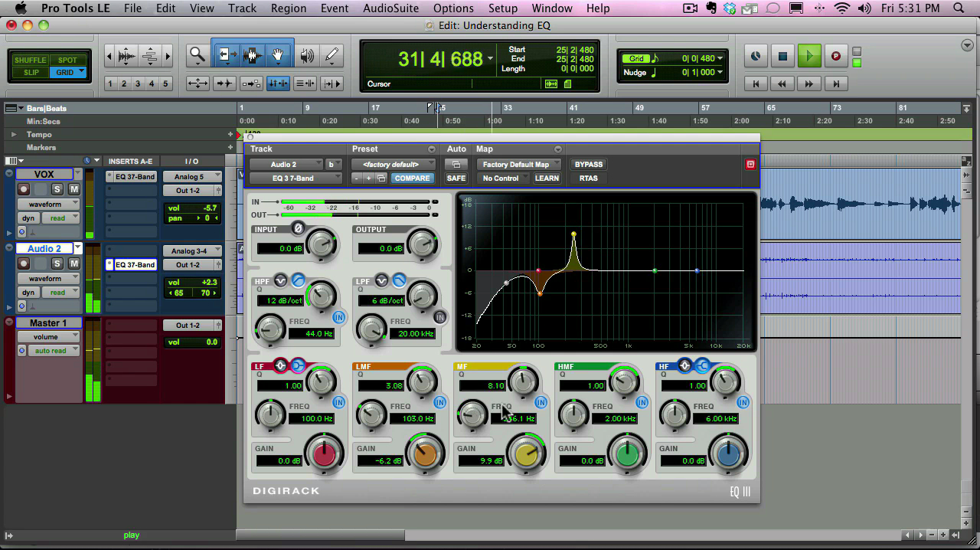The image size is (980, 550).
Task: Stop playback in transport
Action: 782,56
